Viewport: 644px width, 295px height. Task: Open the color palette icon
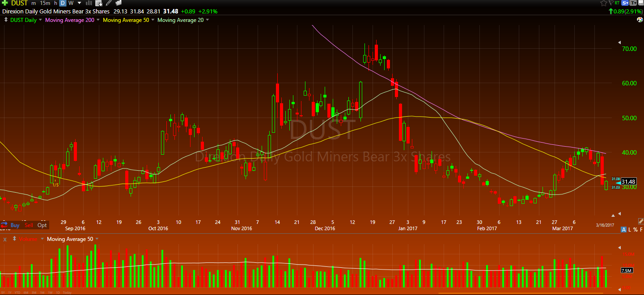click(x=640, y=20)
